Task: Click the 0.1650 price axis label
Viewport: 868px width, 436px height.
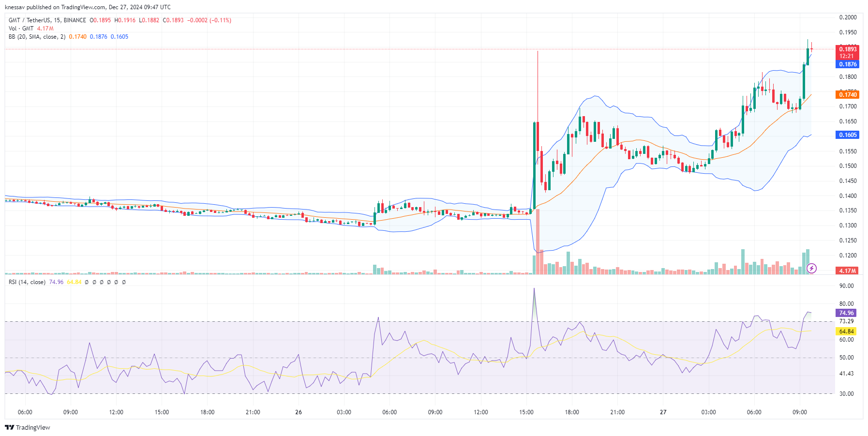Action: coord(848,121)
